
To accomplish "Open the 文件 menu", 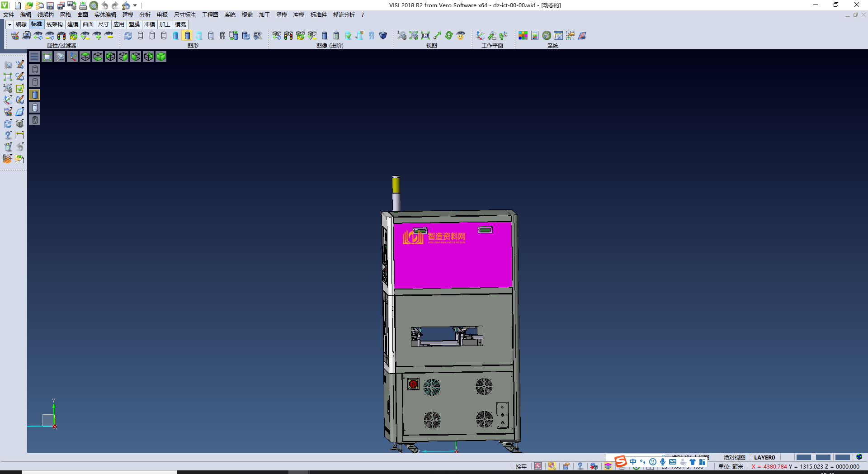I will 9,15.
